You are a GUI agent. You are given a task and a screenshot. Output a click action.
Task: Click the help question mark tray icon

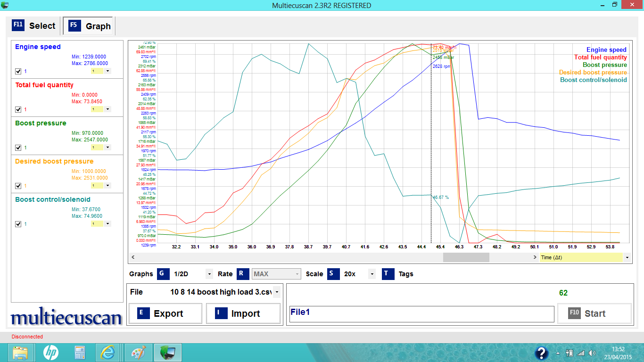pyautogui.click(x=542, y=353)
